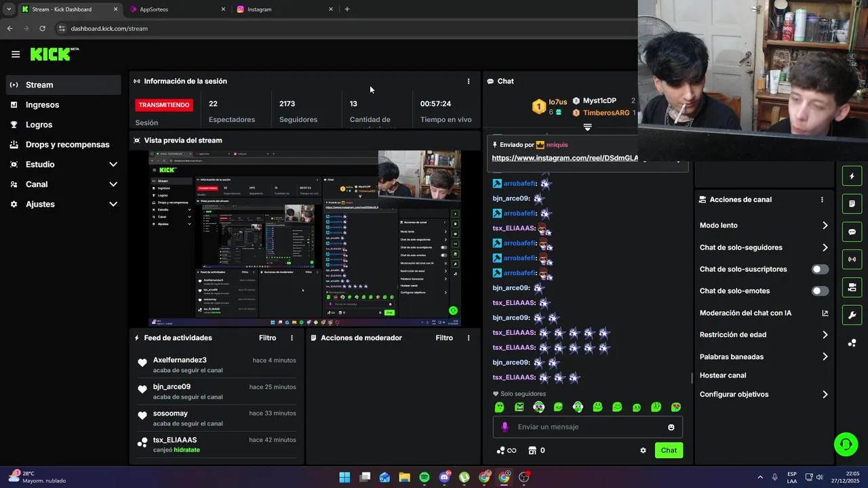This screenshot has width=868, height=488.
Task: Select Drops y recompensas in the sidebar
Action: point(64,144)
